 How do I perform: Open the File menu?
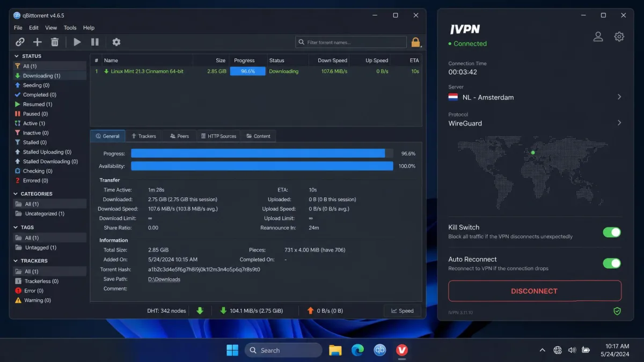pyautogui.click(x=18, y=28)
